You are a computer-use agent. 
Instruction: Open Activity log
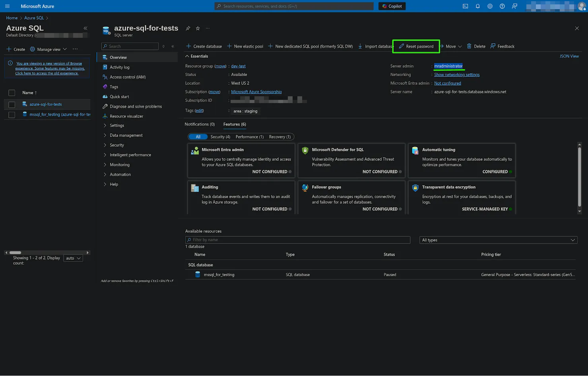pyautogui.click(x=119, y=67)
